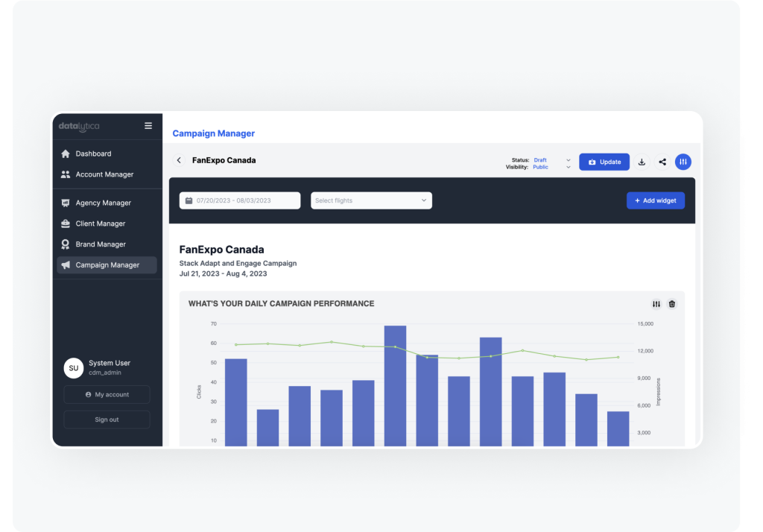Click the FanExpo Canada report title
Screen dimensions: 763x532
221,250
